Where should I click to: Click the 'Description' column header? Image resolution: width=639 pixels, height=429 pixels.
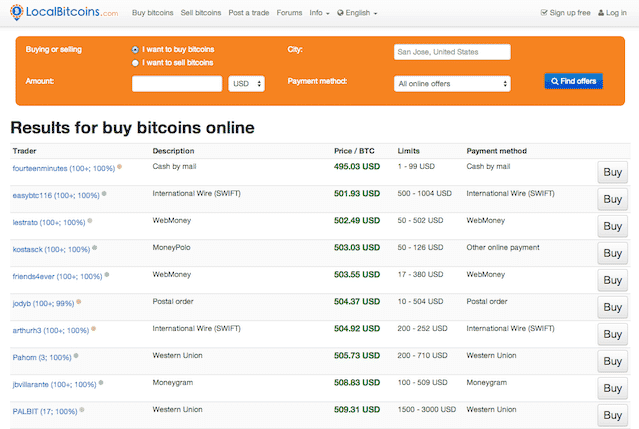(173, 151)
